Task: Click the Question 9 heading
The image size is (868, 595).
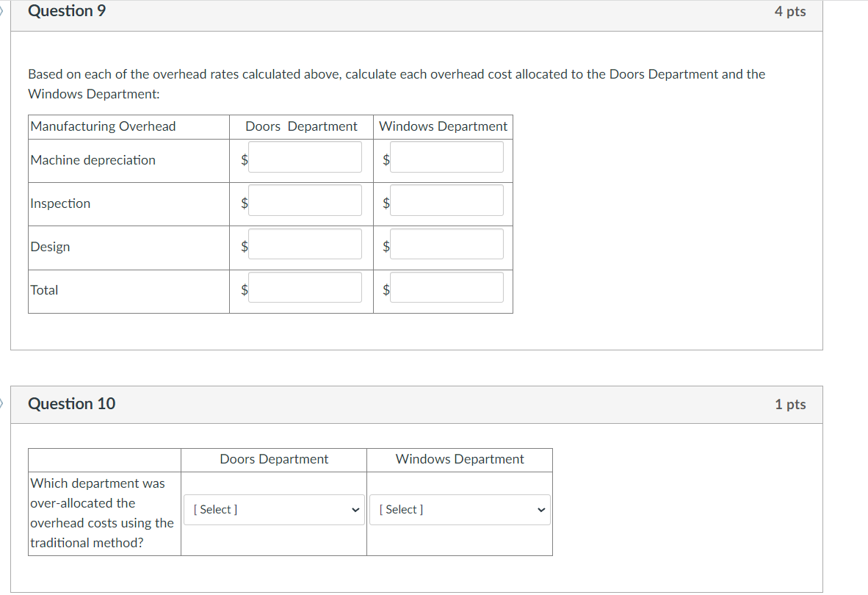Action: [67, 11]
